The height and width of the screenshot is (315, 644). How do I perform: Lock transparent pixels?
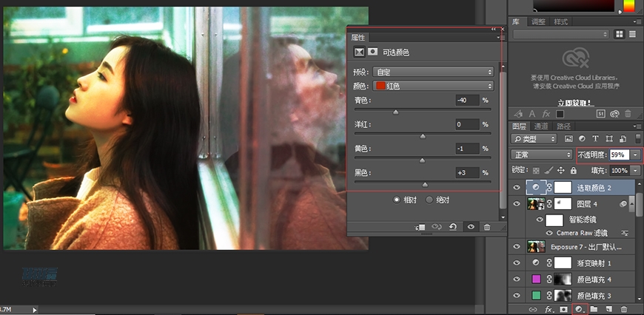click(x=536, y=170)
